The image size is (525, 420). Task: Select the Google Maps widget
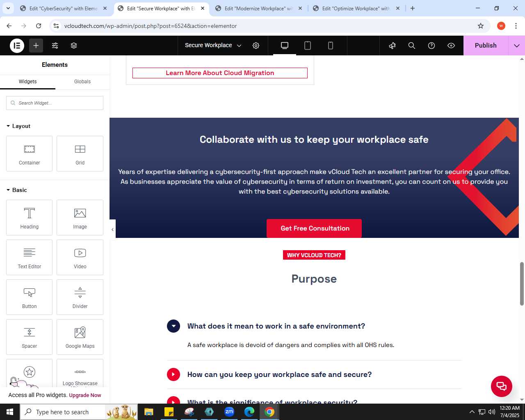point(80,337)
